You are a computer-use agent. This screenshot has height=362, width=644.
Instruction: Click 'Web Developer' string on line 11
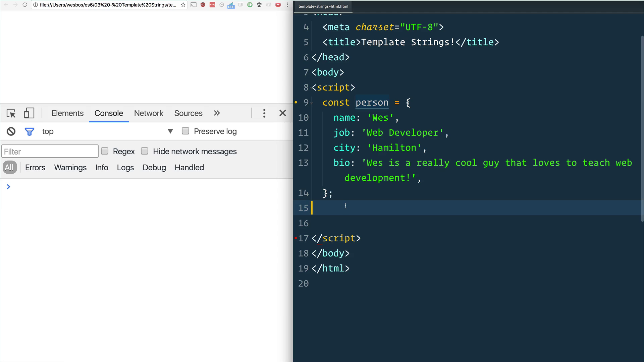coord(402,133)
